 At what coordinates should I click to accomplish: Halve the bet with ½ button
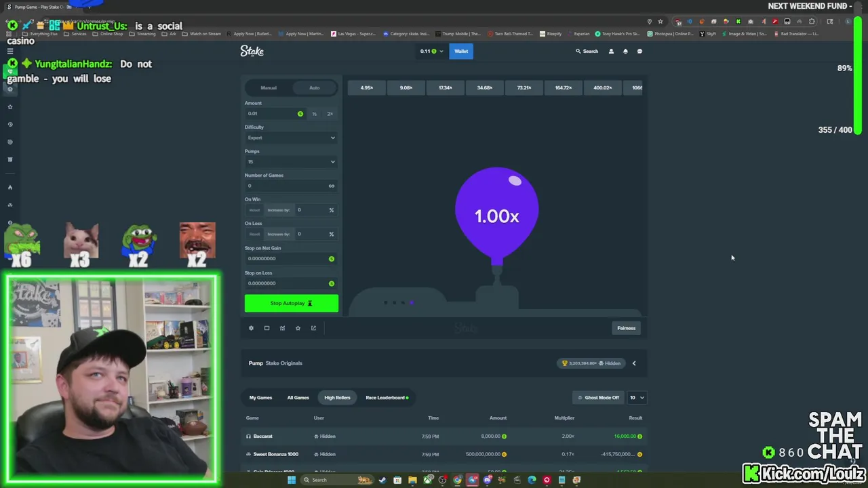click(x=314, y=114)
